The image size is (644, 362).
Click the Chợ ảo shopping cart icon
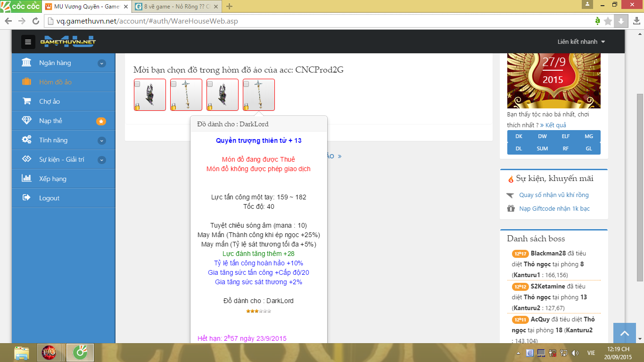(x=27, y=101)
